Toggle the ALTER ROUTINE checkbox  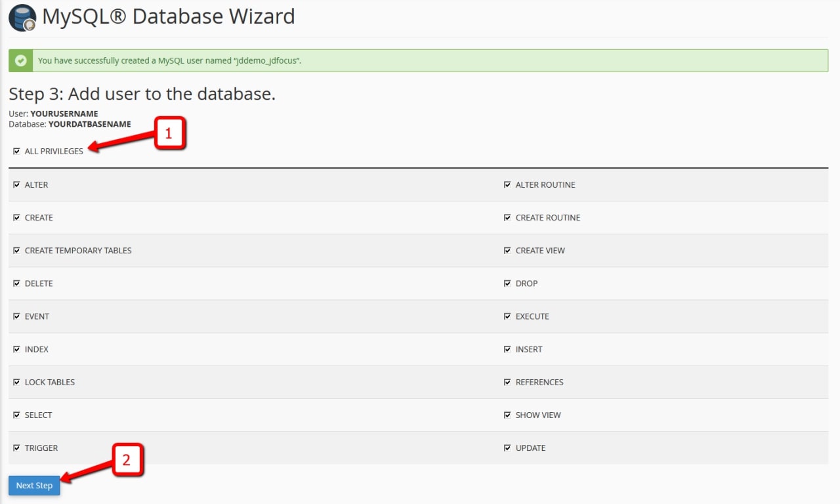point(507,184)
